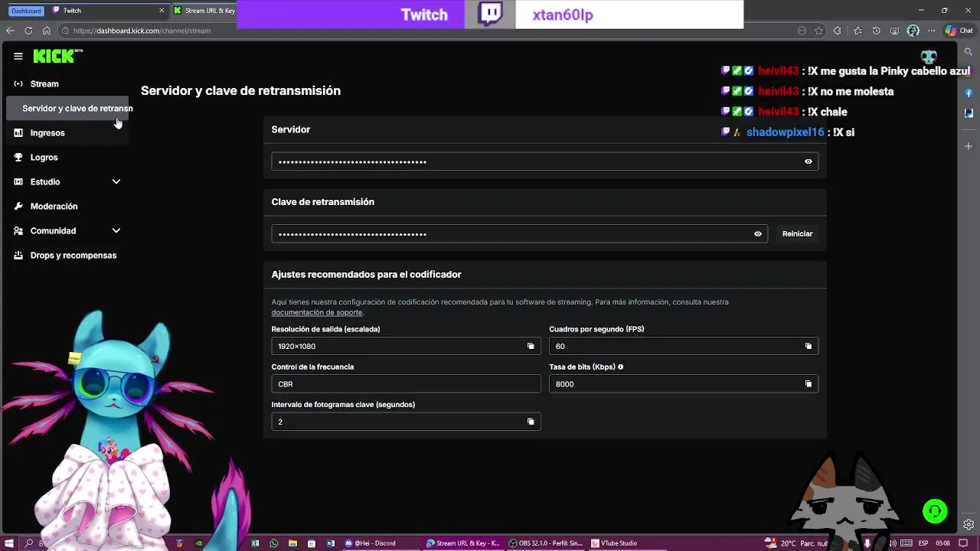Open browser profile avatar in toolbar
Viewport: 980px width, 551px height.
coord(913,31)
